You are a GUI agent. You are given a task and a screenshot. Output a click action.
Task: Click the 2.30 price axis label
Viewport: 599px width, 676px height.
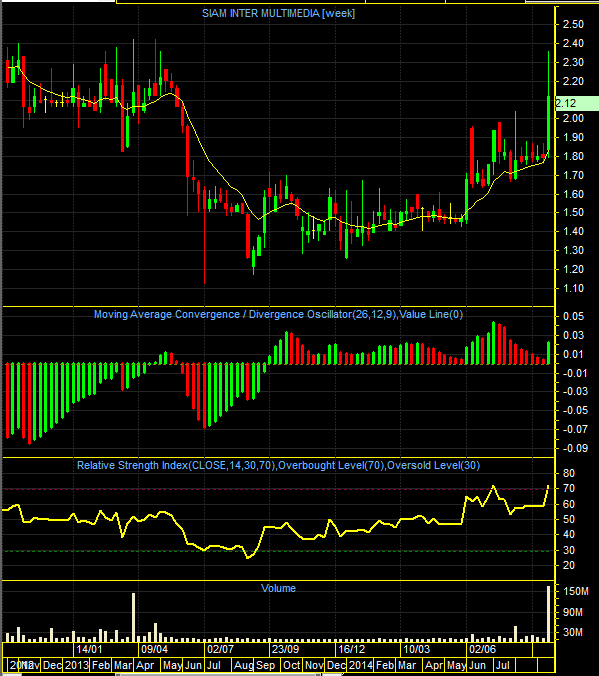point(573,62)
